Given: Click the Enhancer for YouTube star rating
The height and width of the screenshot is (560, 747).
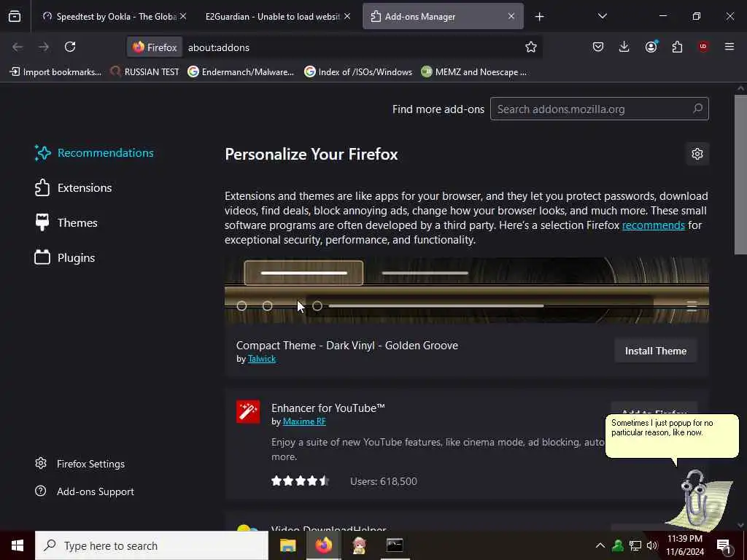Looking at the screenshot, I should (300, 481).
